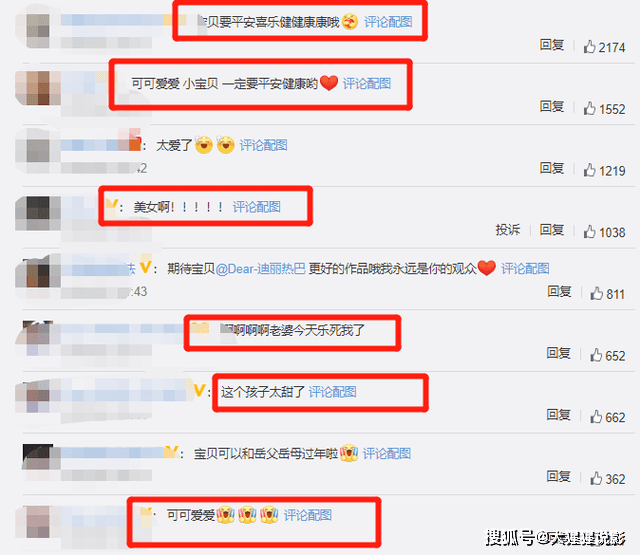This screenshot has width=640, height=555.
Task: Open @Dear-迪丽热巴 mention link
Action: tap(260, 269)
